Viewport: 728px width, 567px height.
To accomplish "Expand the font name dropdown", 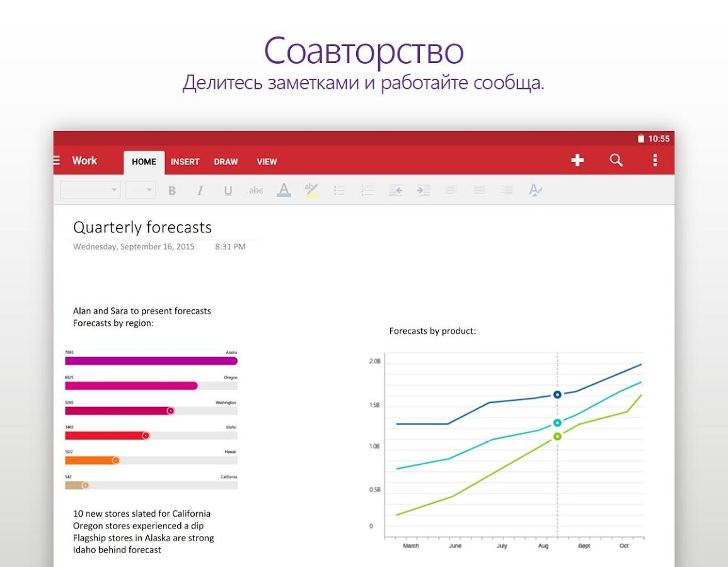I will coord(90,190).
